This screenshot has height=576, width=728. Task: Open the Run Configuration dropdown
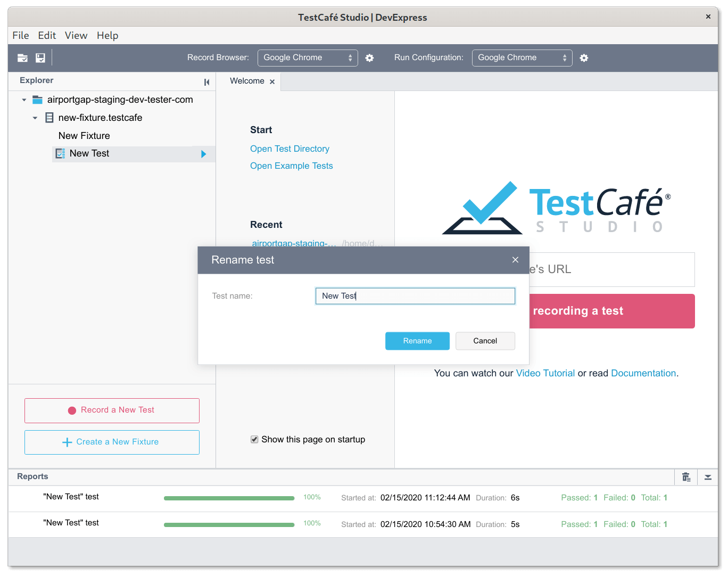click(x=522, y=58)
